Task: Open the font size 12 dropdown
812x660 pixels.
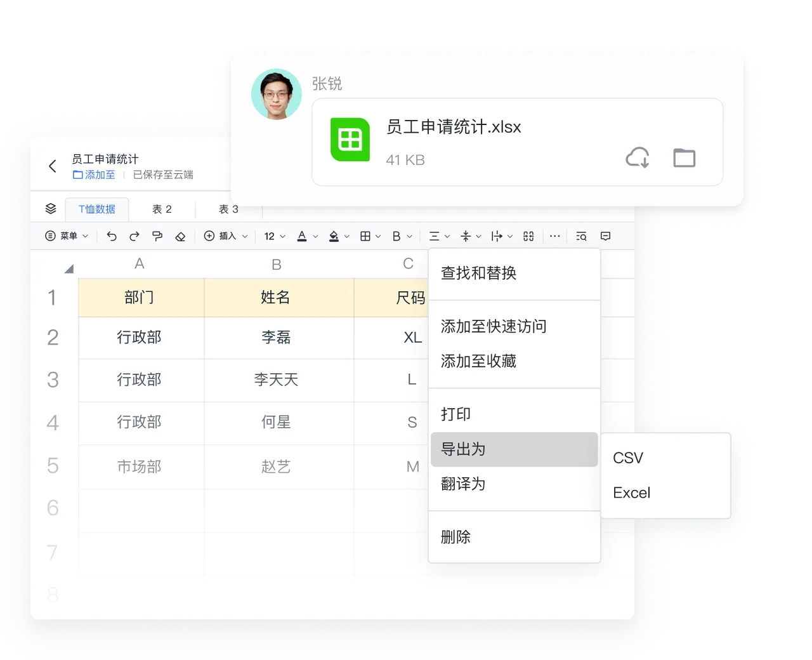Action: [275, 236]
